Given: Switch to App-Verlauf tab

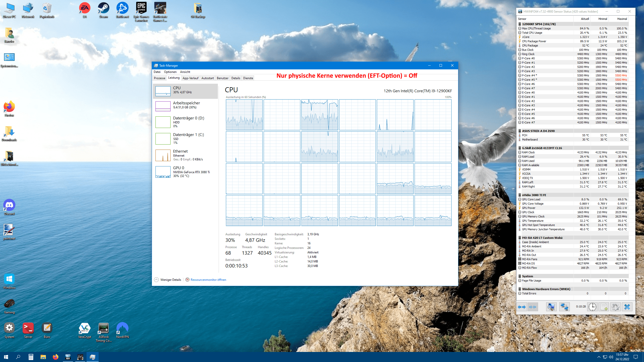Looking at the screenshot, I should [190, 78].
